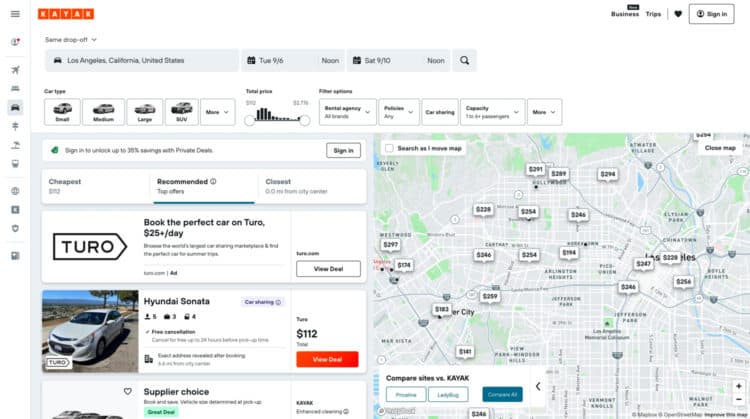The image size is (750, 419).
Task: Click the $141 map price marker
Action: [x=465, y=352]
